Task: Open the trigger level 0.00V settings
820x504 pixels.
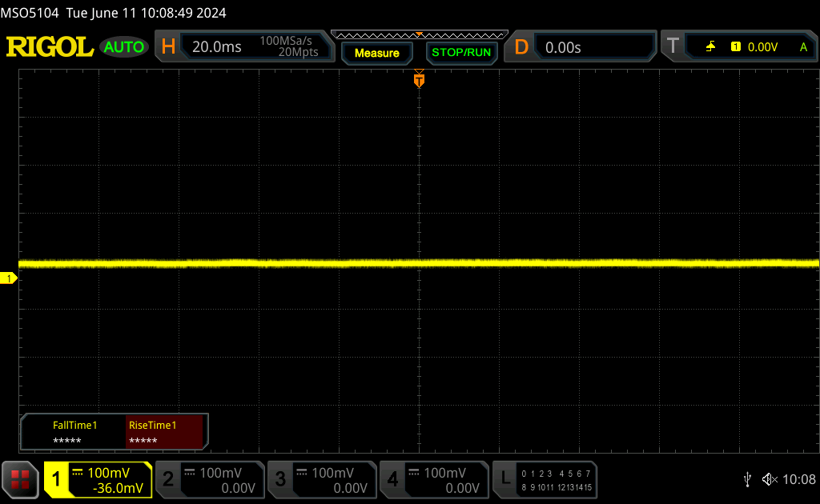Action: tap(762, 47)
